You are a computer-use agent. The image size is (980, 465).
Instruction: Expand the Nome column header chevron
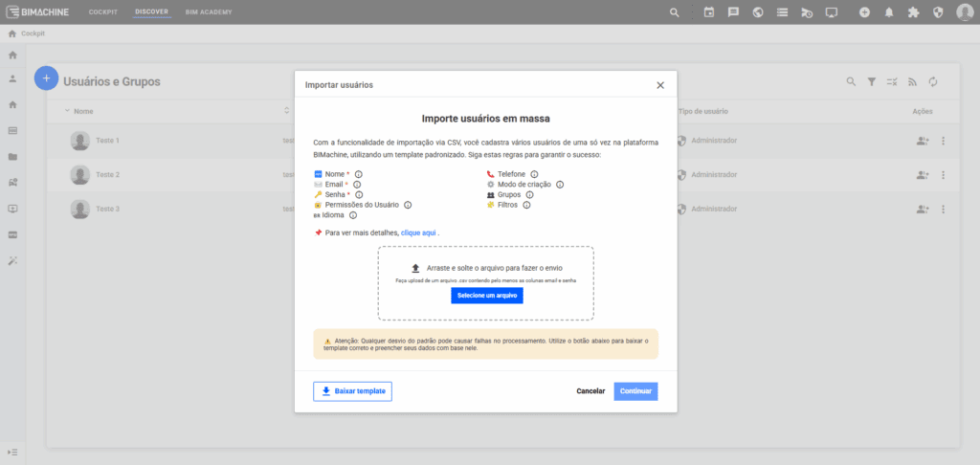[68, 112]
